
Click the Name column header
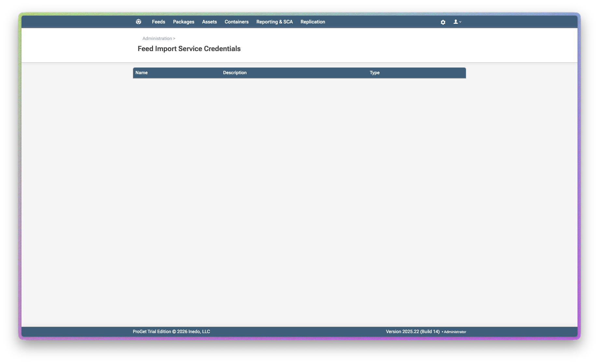point(141,73)
